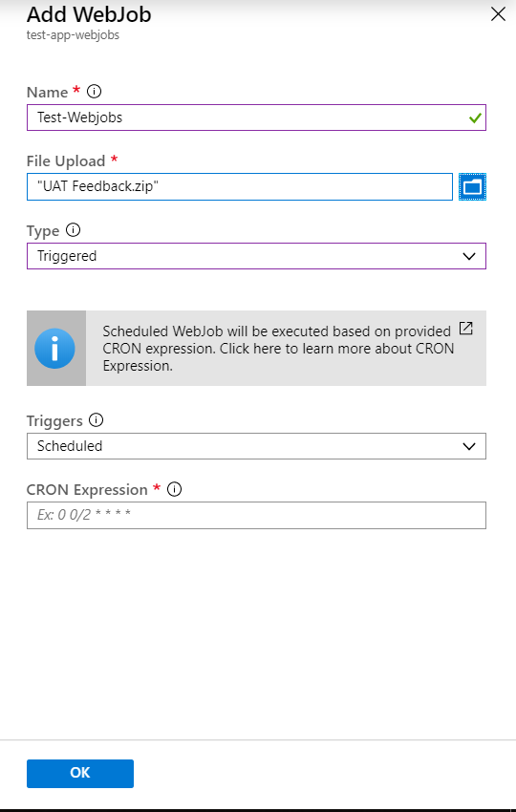
Task: Click the Type info icon
Action: point(73,230)
